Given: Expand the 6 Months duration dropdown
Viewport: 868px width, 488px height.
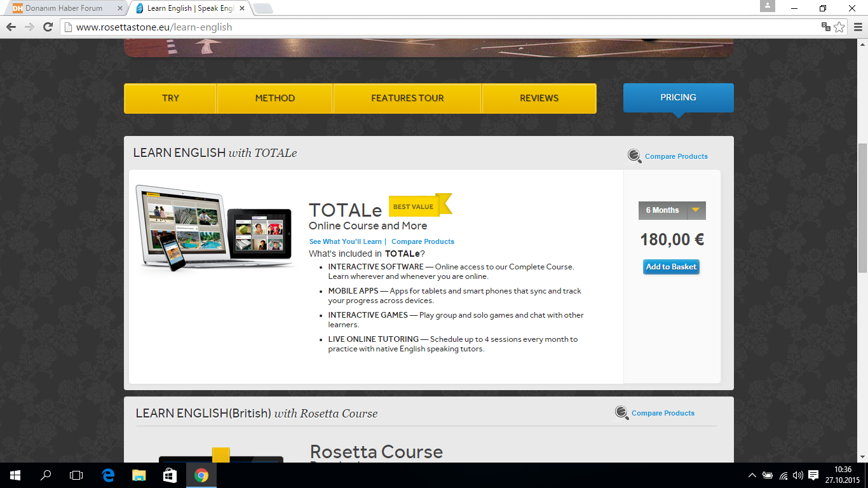Looking at the screenshot, I should pyautogui.click(x=672, y=210).
